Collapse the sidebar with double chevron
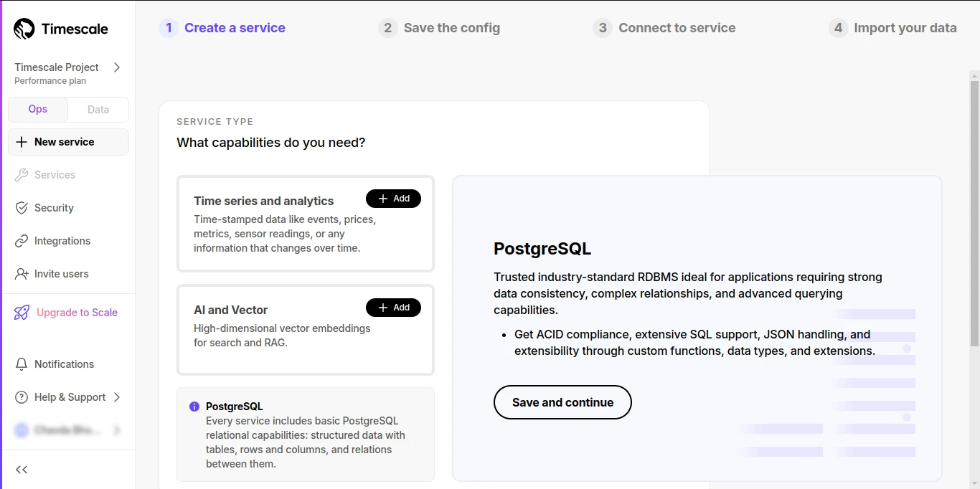 [x=22, y=470]
